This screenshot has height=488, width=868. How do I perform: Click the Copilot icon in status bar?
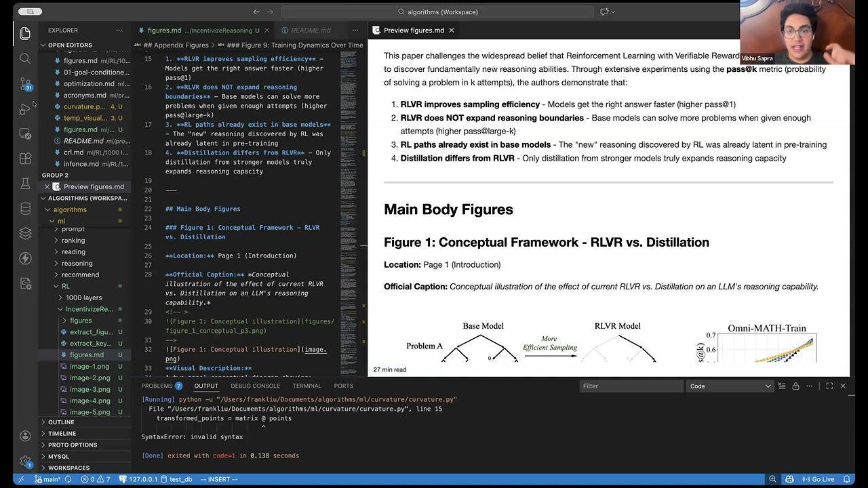[x=789, y=479]
